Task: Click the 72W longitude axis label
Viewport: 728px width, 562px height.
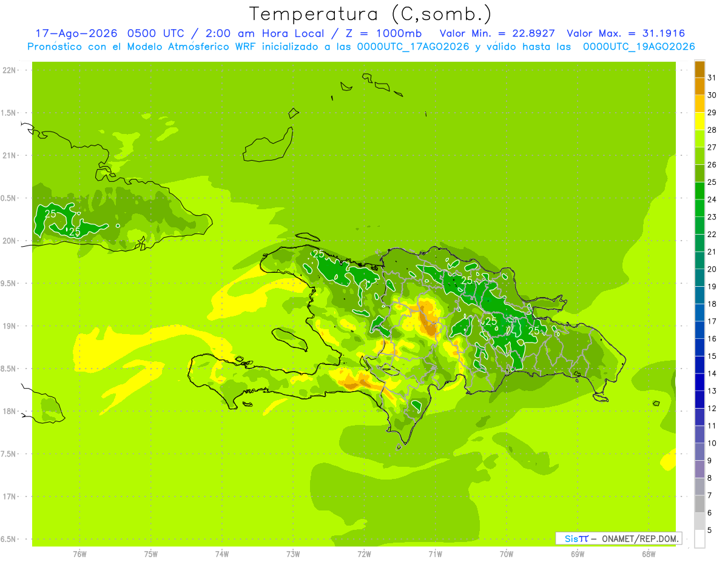Action: click(364, 554)
